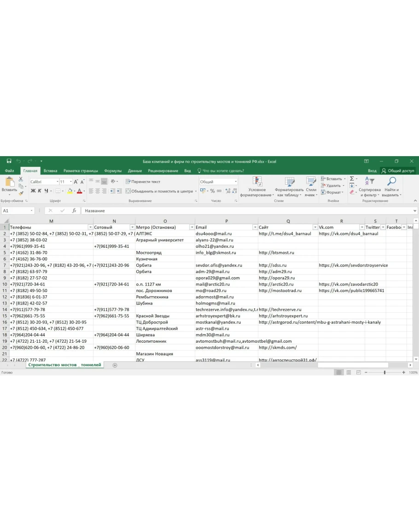This screenshot has height=532, width=419.
Task: Cut the selection with the scissors icon
Action: 21,179
